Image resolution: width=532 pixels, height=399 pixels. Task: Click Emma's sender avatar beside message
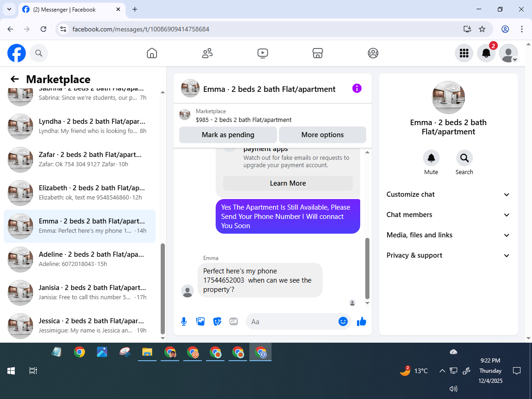pyautogui.click(x=187, y=291)
